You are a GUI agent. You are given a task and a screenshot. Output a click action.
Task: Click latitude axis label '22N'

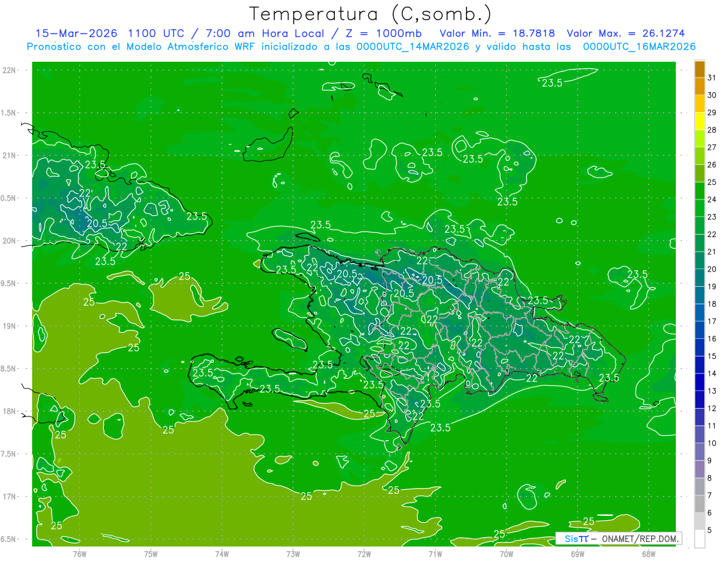pyautogui.click(x=10, y=70)
